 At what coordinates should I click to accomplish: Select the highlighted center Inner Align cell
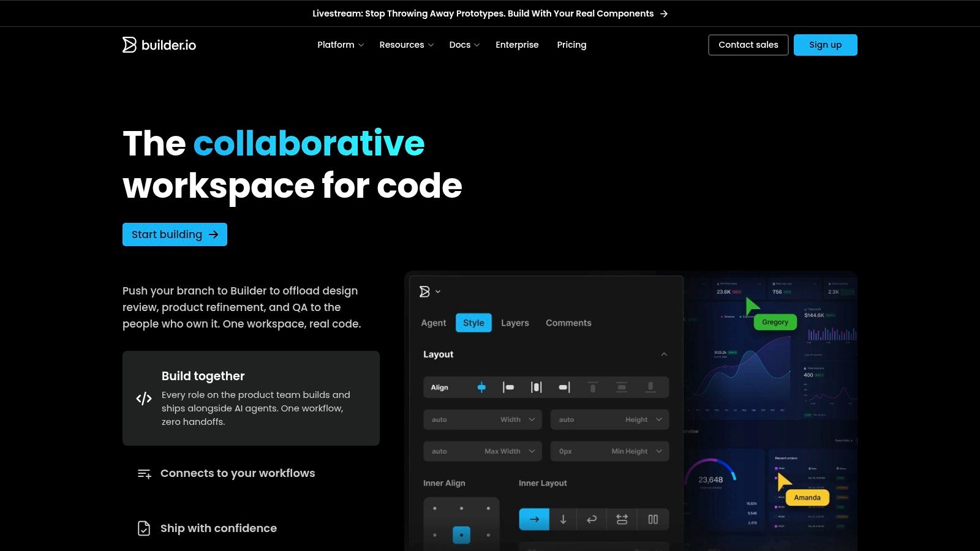(x=461, y=535)
